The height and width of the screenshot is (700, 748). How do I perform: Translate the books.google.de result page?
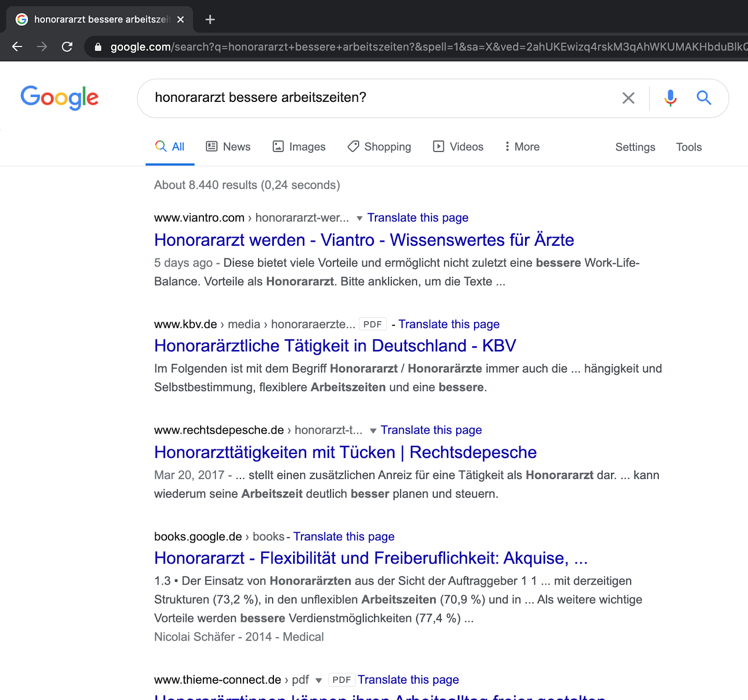pyautogui.click(x=344, y=536)
